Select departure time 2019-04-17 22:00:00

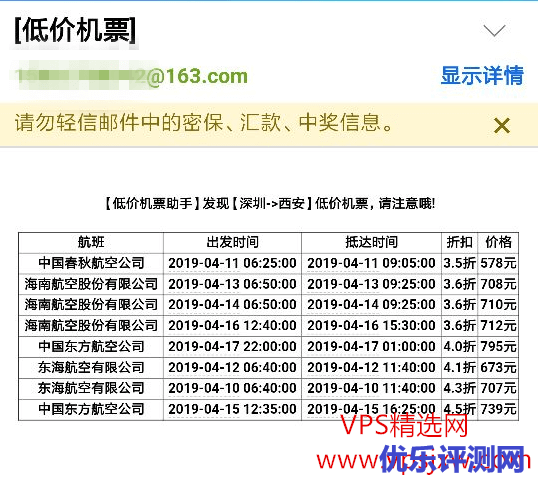tap(232, 347)
